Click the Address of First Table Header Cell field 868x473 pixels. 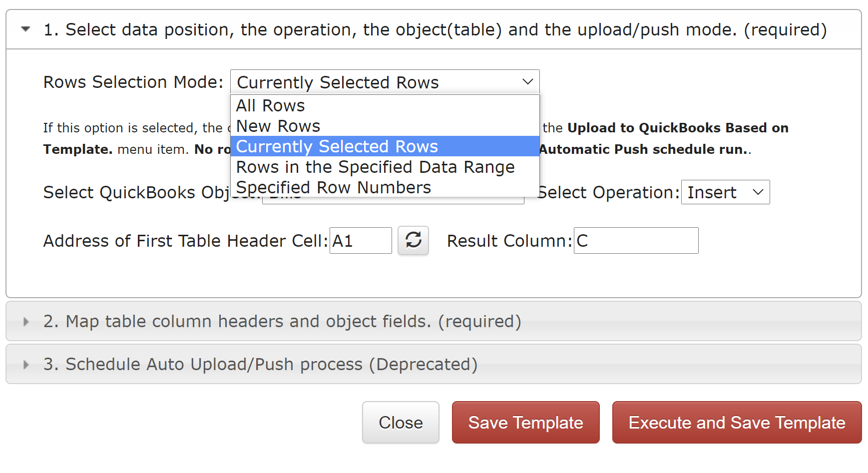coord(361,241)
